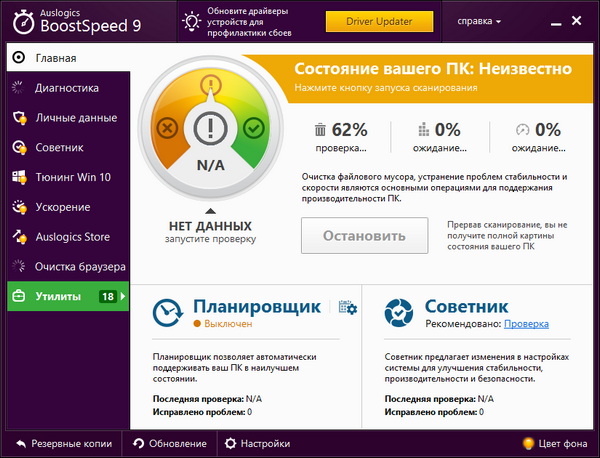Click the Остановить button

pos(364,236)
